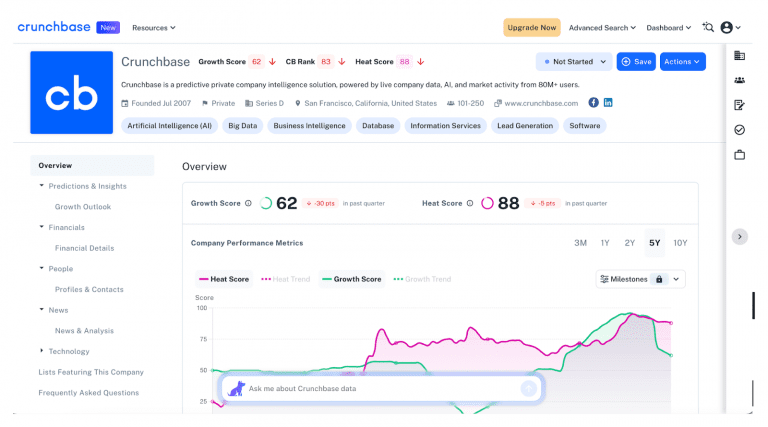Collapse the News section in sidebar
The height and width of the screenshot is (427, 768).
point(42,309)
